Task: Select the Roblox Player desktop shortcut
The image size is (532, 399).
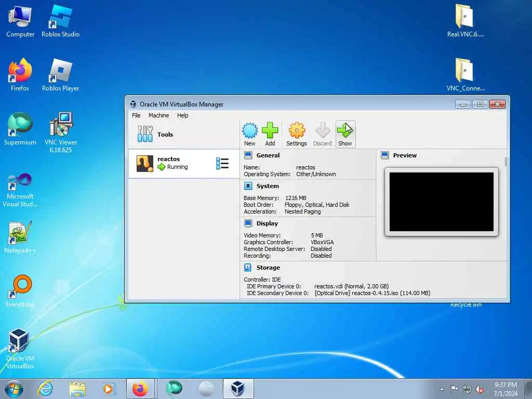Action: 60,75
